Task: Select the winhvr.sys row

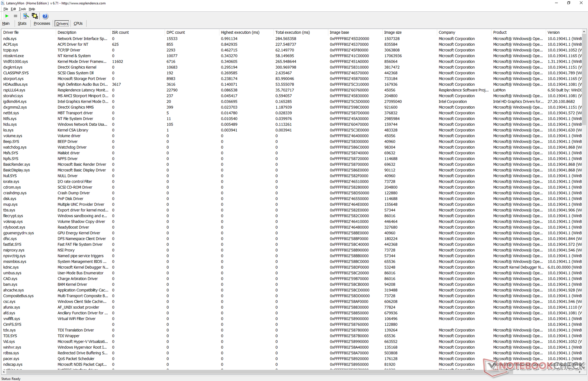Action: (x=292, y=347)
